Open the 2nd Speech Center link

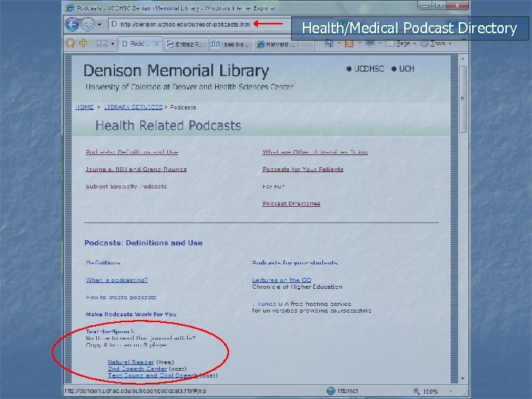pyautogui.click(x=137, y=369)
